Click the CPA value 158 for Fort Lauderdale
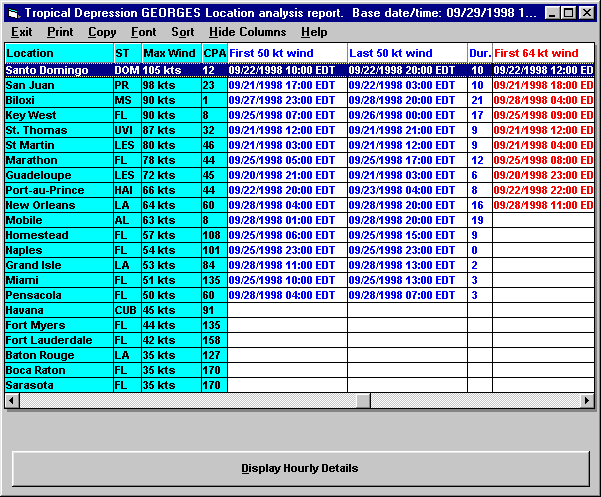 pos(215,340)
